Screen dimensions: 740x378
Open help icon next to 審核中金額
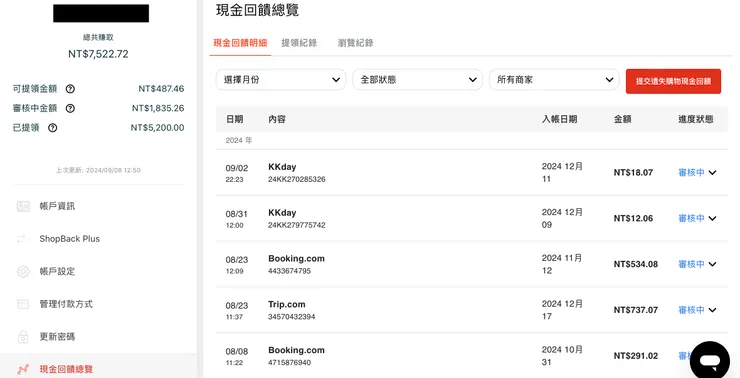point(70,109)
